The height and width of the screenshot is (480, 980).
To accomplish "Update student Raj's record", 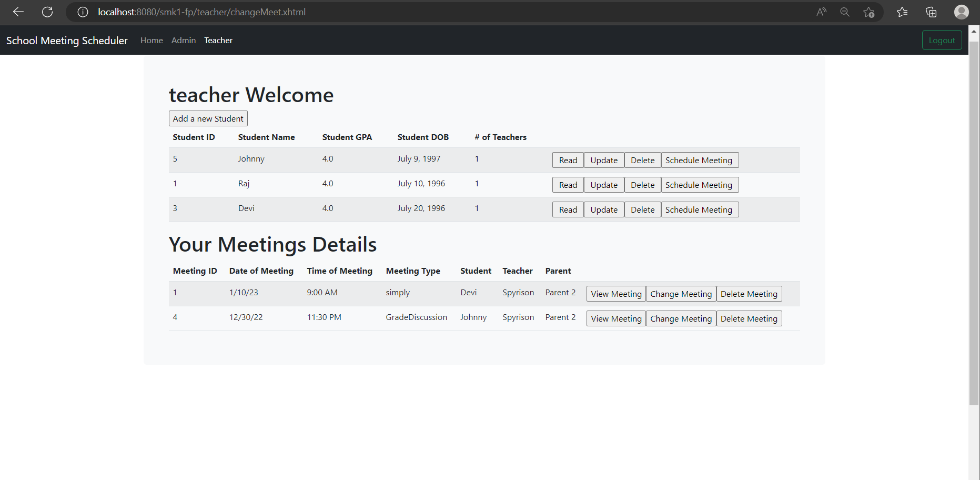I will point(604,185).
